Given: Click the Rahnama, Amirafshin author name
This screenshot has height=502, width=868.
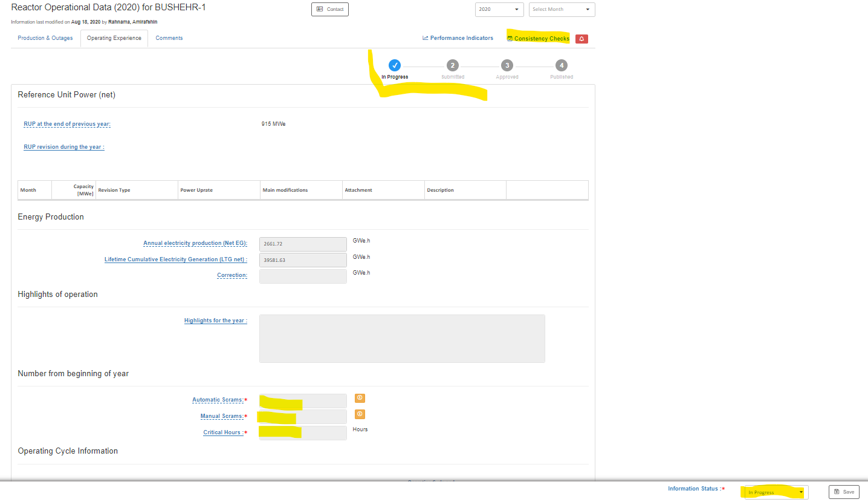Looking at the screenshot, I should tap(133, 22).
